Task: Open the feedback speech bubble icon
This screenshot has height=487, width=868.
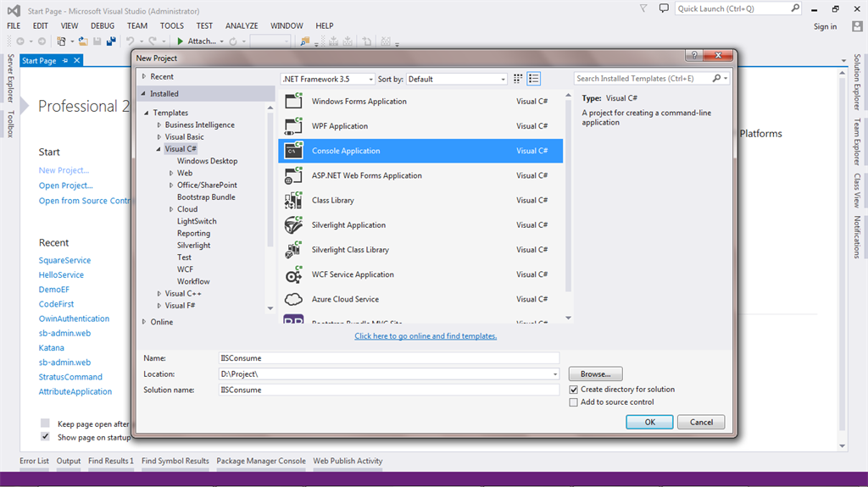Action: 664,8
